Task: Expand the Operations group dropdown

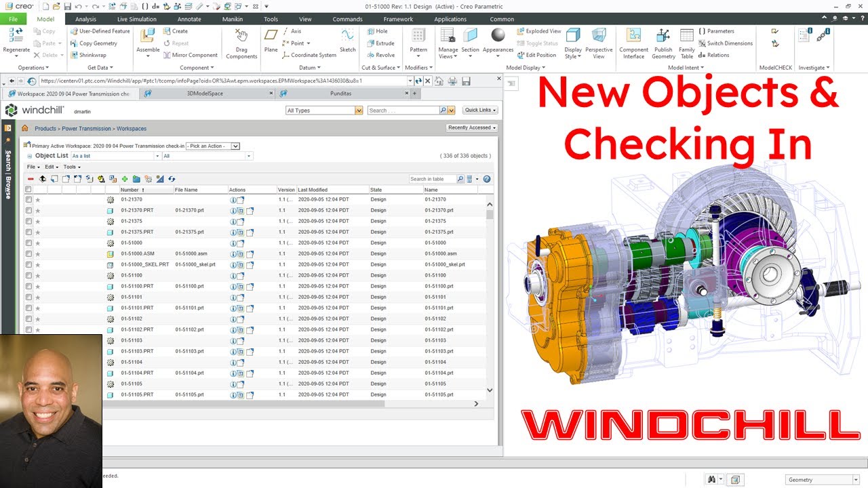Action: click(x=33, y=68)
